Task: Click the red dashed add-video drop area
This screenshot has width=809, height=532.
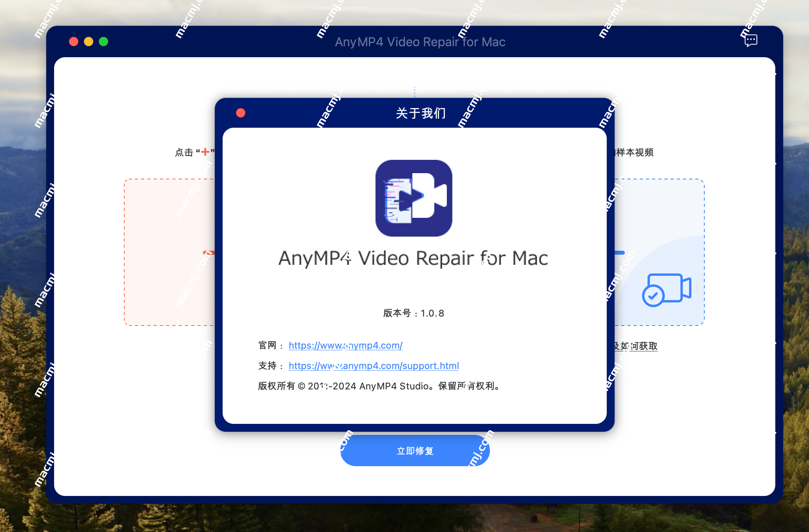Action: (169, 252)
